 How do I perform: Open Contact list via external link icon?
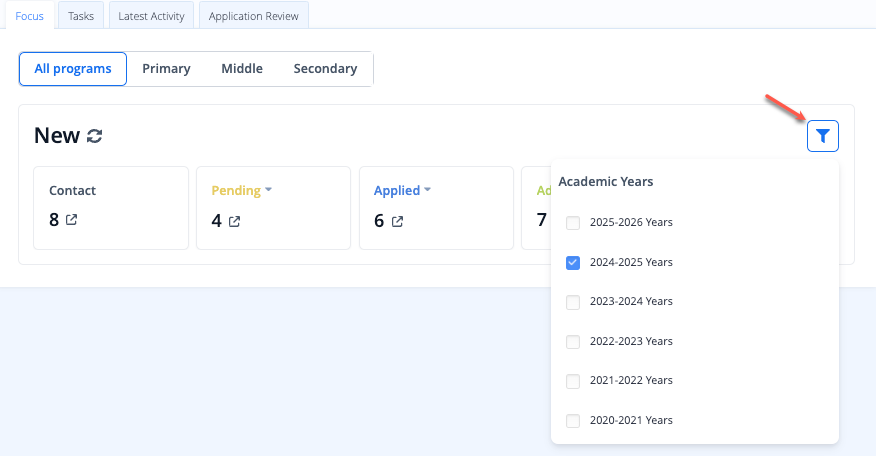click(x=72, y=220)
